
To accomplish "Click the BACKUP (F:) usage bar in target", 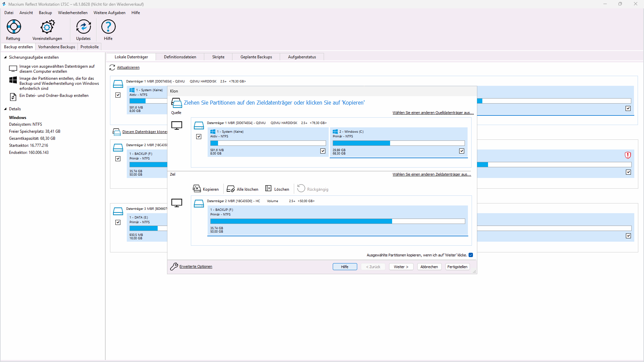I will click(x=337, y=221).
